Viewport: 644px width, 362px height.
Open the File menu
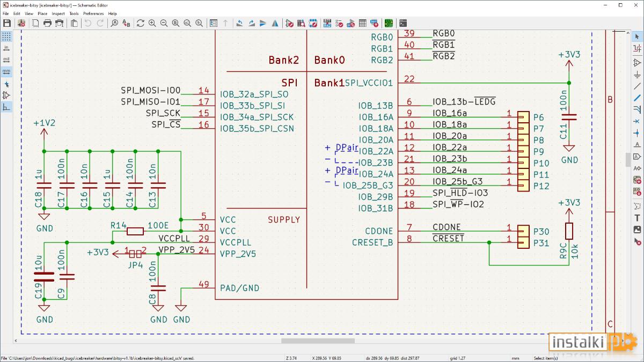coord(6,13)
